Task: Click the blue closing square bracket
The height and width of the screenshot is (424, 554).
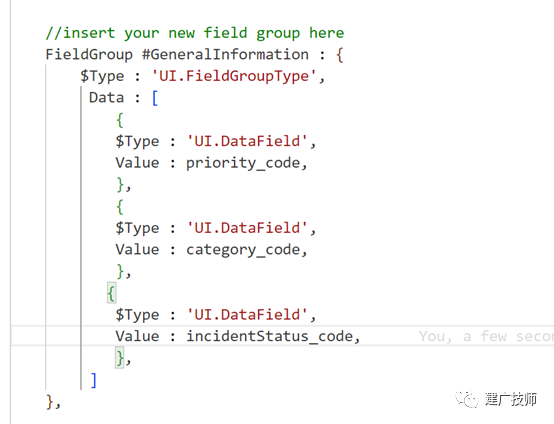Action: tap(94, 380)
